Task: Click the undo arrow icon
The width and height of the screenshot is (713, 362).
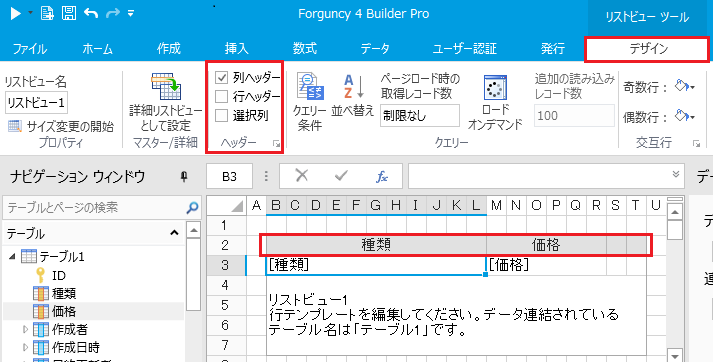Action: coord(91,13)
